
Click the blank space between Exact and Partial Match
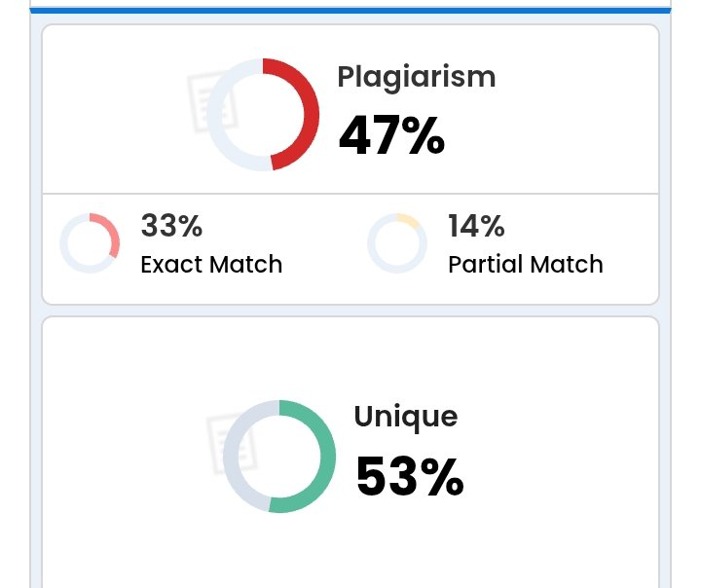tap(324, 243)
